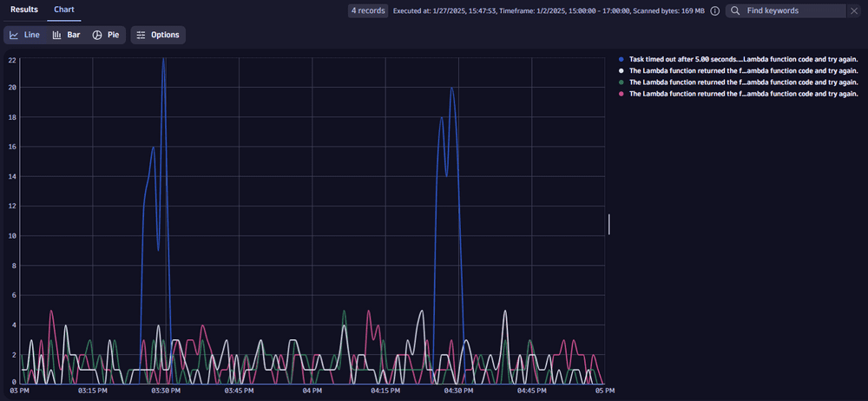Switch to Pie chart view
The image size is (868, 401).
[106, 35]
